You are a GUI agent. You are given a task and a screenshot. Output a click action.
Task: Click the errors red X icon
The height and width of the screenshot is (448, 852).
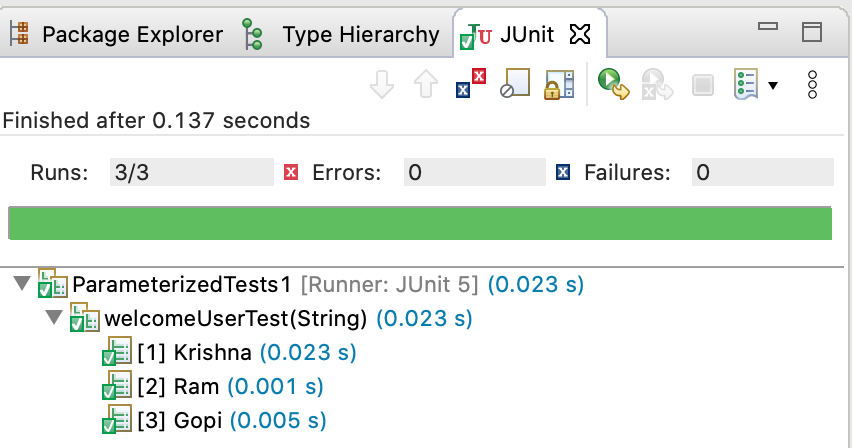point(292,173)
